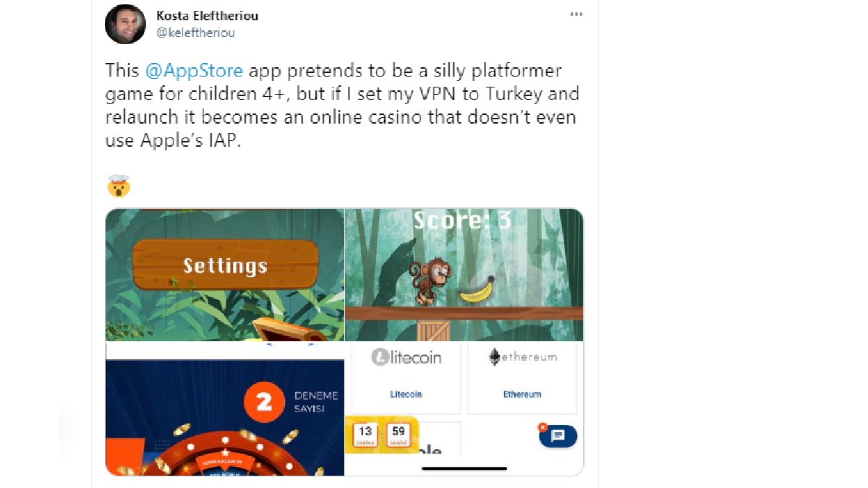Image resolution: width=868 pixels, height=488 pixels.
Task: Select the Litecoin text label
Action: 406,394
